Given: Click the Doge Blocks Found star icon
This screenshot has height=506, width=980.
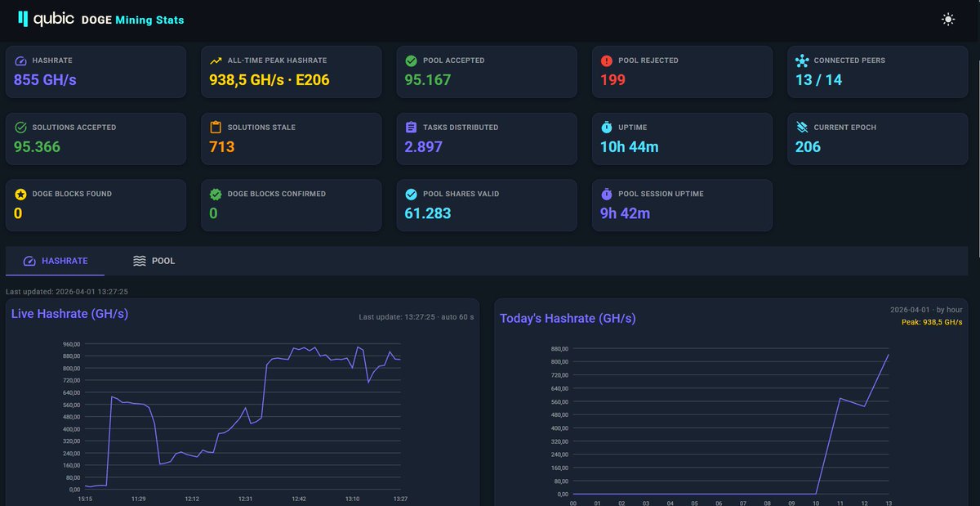Looking at the screenshot, I should (x=21, y=195).
